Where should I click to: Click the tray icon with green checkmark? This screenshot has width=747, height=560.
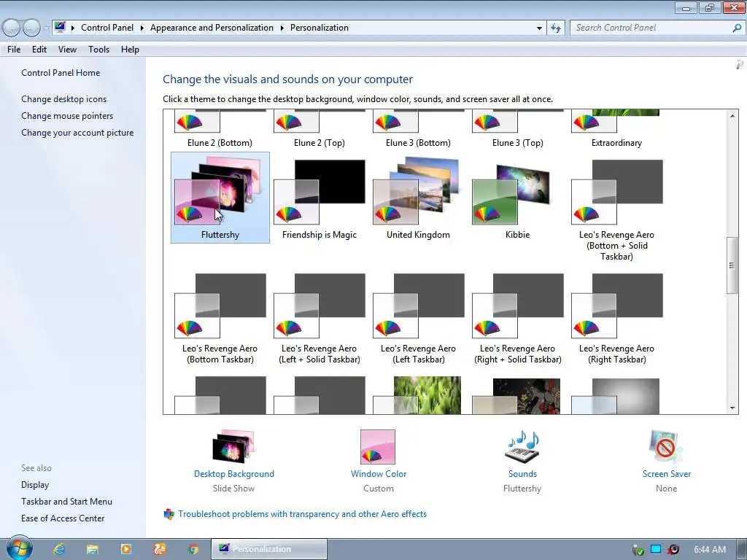[638, 550]
